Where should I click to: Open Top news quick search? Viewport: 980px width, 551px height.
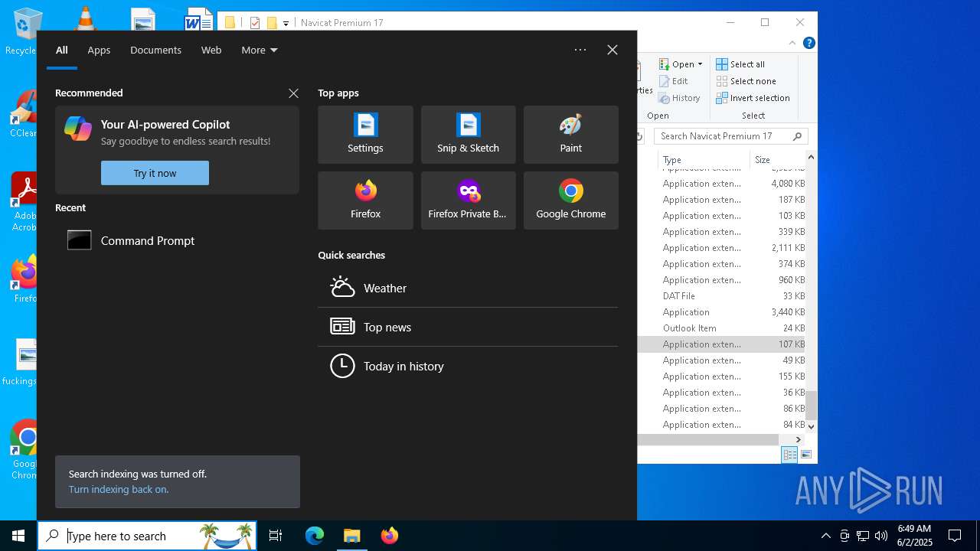click(x=468, y=327)
